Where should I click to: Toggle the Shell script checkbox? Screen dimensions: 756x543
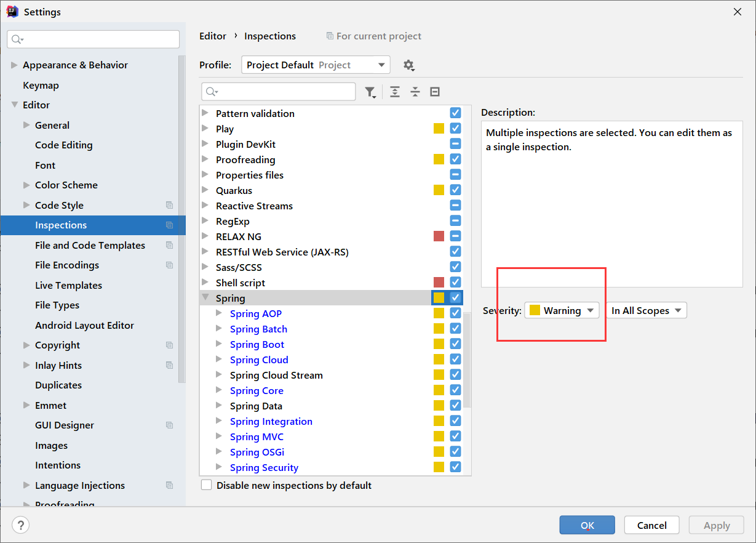point(455,282)
